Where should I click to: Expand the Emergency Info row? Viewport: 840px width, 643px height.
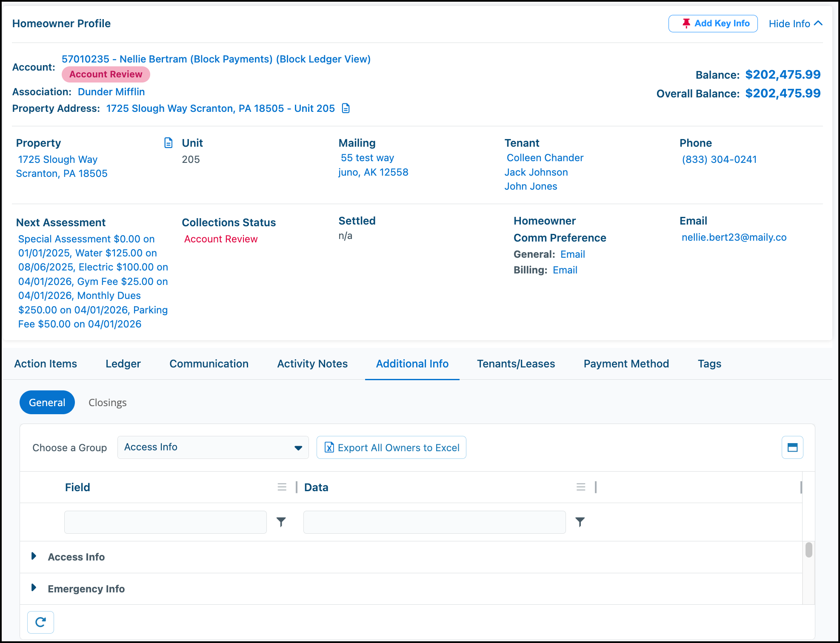[x=34, y=588]
